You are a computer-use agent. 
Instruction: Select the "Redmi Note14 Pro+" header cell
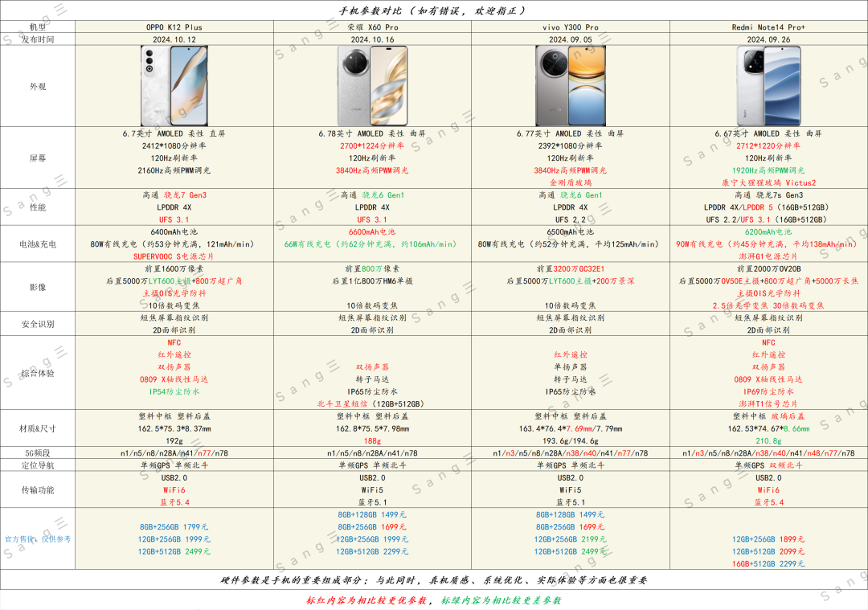pos(769,27)
